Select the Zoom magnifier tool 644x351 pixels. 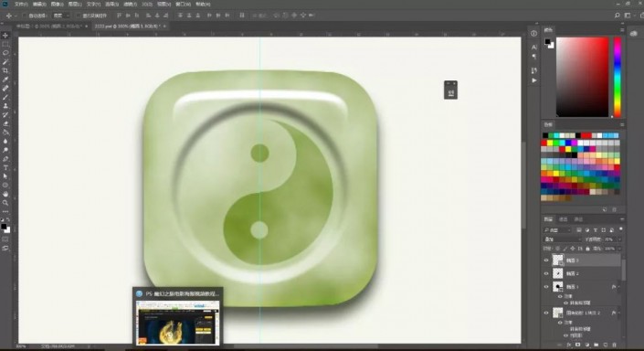click(x=5, y=203)
